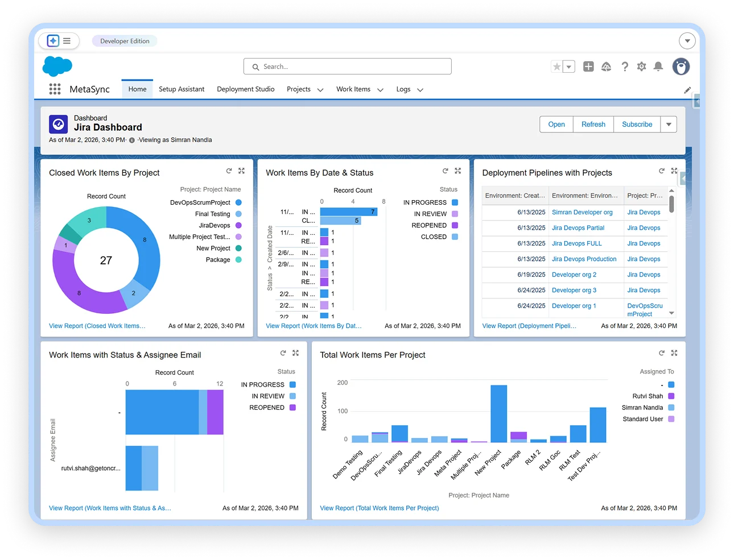The height and width of the screenshot is (560, 734).
Task: Click the Help question mark icon
Action: coord(625,67)
